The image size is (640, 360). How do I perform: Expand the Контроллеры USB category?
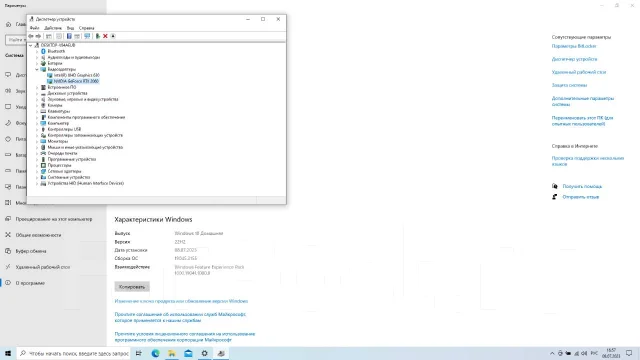(x=37, y=129)
